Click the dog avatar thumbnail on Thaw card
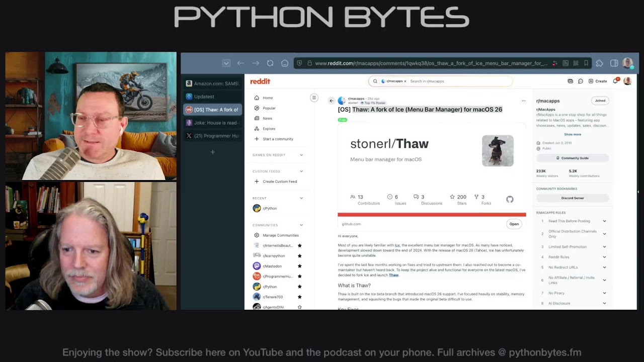The width and height of the screenshot is (644, 362). pos(498,151)
